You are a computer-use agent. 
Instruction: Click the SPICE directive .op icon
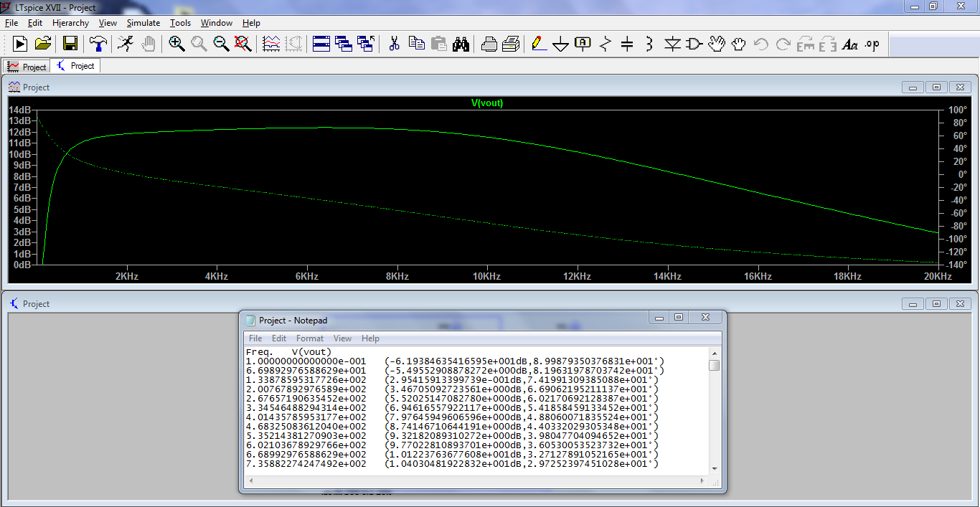[872, 44]
